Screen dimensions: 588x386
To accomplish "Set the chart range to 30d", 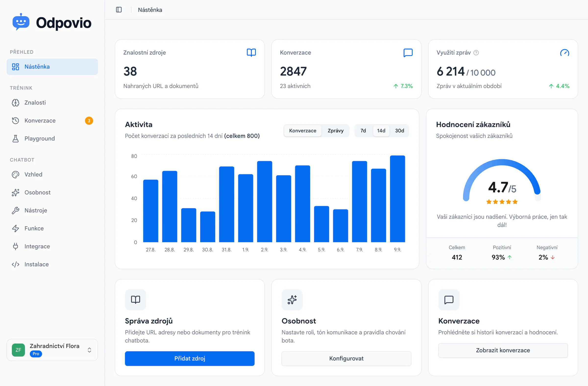I will (x=400, y=131).
